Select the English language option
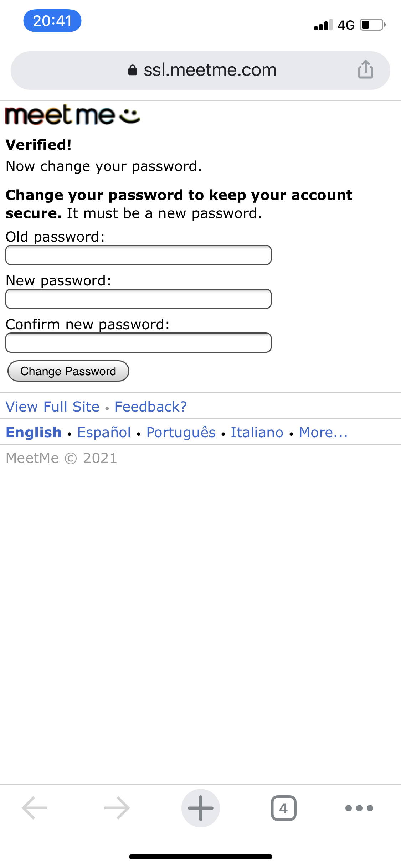The width and height of the screenshot is (401, 868). (x=34, y=432)
